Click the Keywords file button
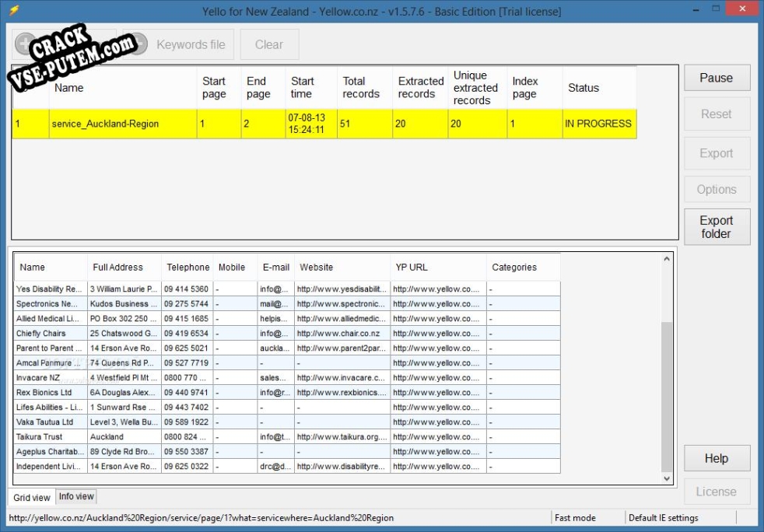The width and height of the screenshot is (764, 532). coord(178,44)
